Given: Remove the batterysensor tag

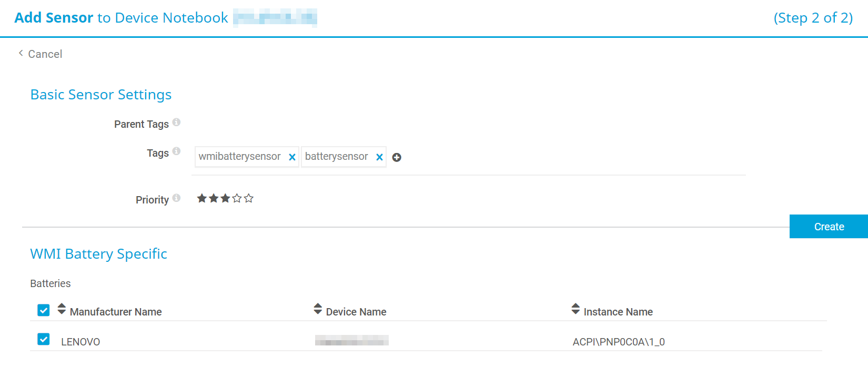Looking at the screenshot, I should (379, 157).
